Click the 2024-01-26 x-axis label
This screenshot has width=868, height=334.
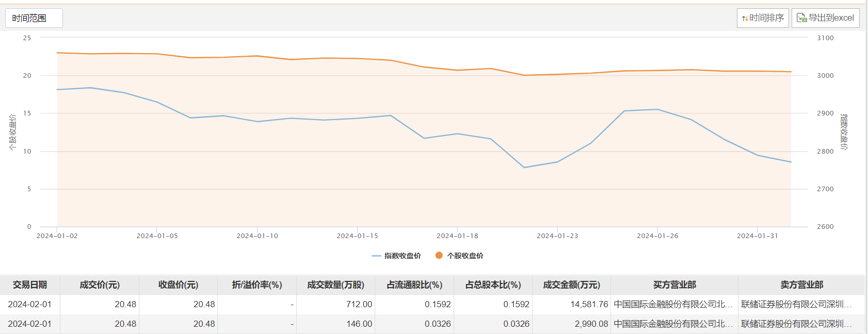[657, 236]
